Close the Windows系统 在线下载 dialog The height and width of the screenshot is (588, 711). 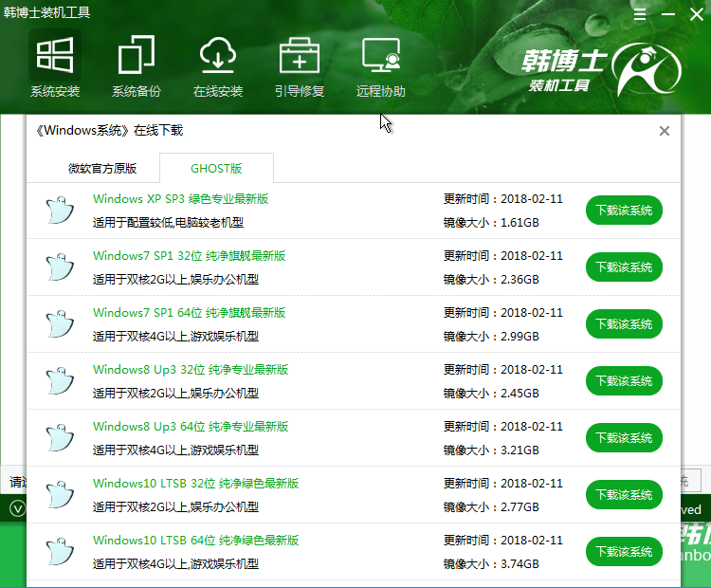(x=665, y=131)
